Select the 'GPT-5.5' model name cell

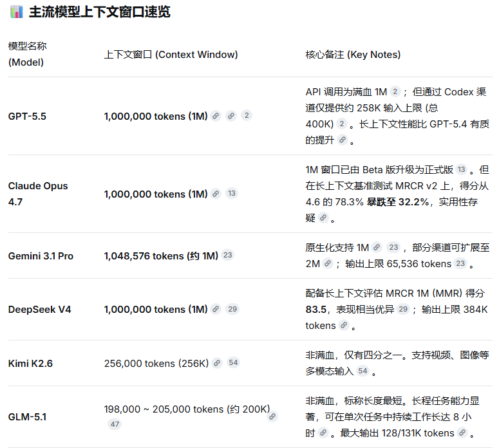27,116
